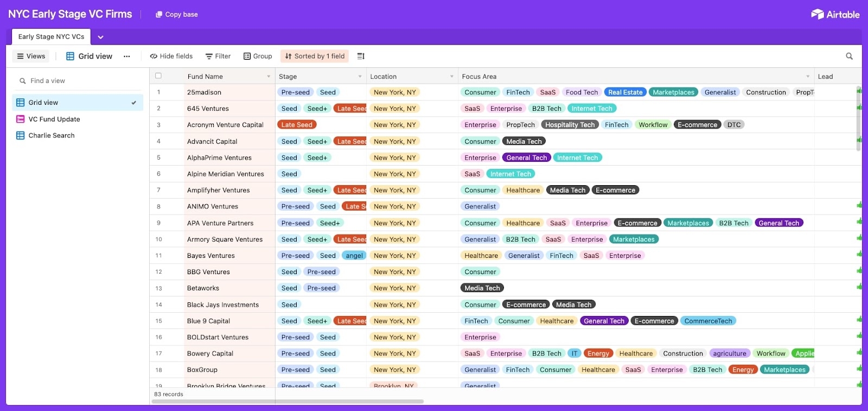This screenshot has height=411, width=868.
Task: Open the Filter tool
Action: click(218, 56)
